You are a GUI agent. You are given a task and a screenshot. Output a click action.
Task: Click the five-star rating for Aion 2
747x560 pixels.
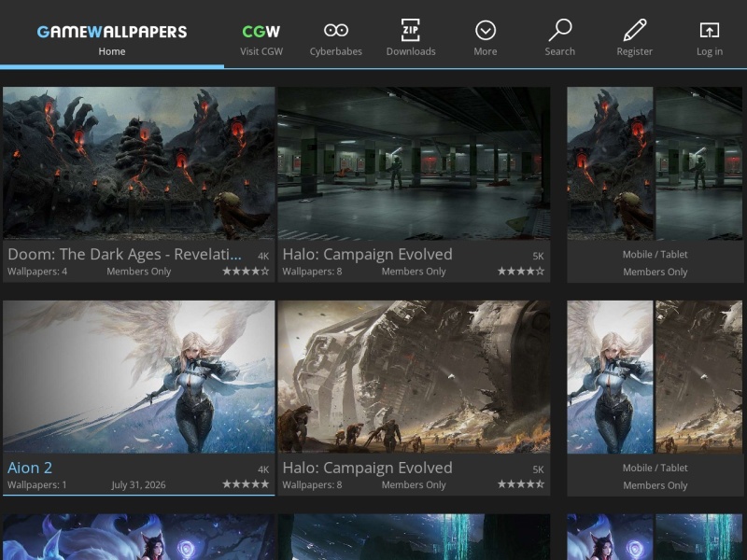(x=246, y=484)
